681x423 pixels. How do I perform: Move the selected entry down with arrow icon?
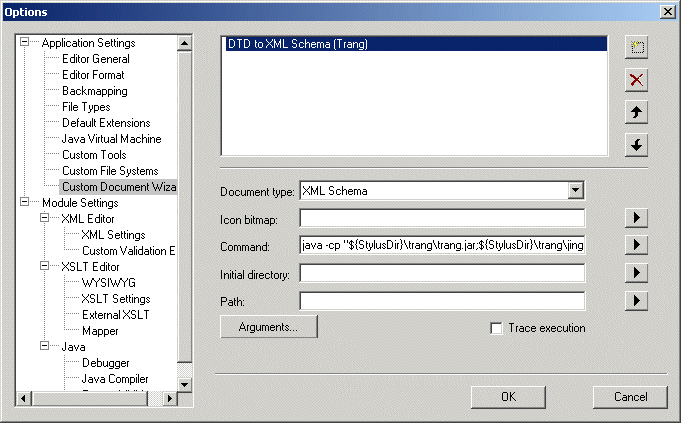tap(636, 145)
